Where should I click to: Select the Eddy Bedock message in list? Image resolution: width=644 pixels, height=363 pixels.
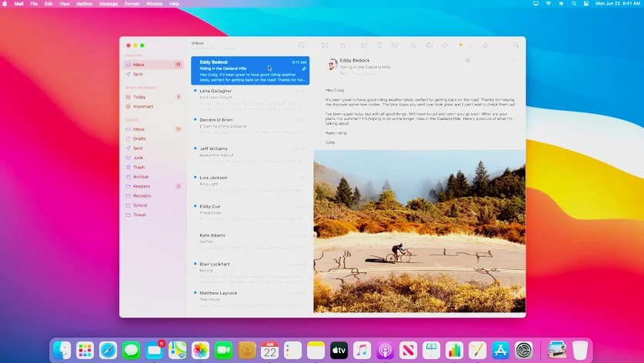coord(250,71)
